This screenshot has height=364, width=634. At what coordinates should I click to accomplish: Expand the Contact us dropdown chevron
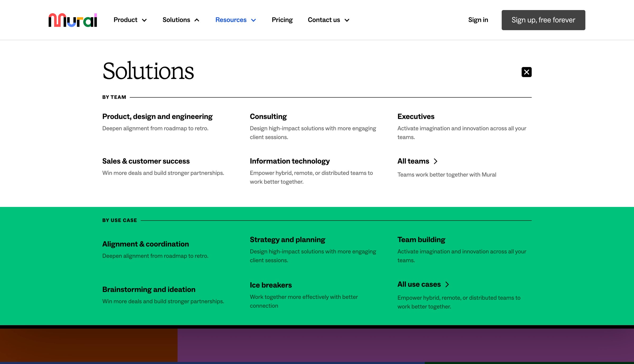pos(347,20)
